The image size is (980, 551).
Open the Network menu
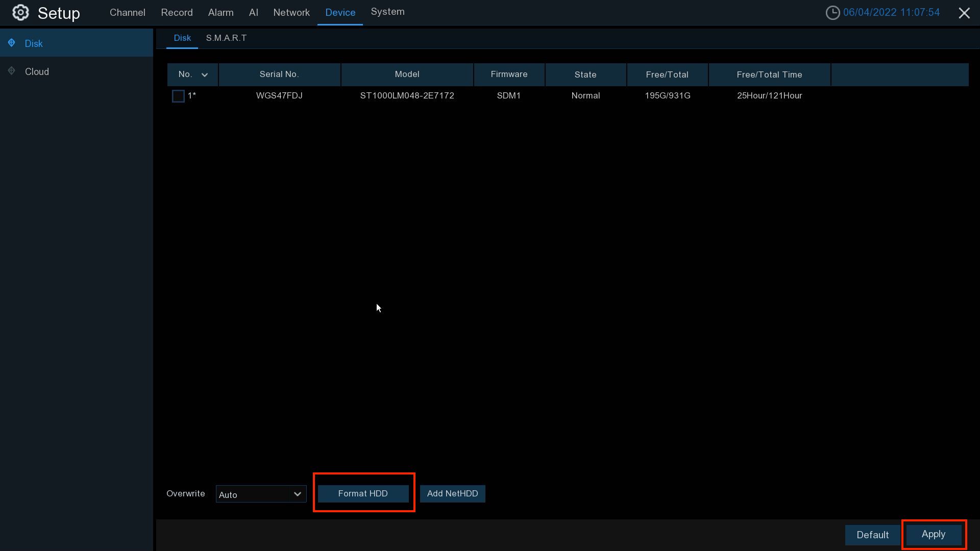coord(291,13)
